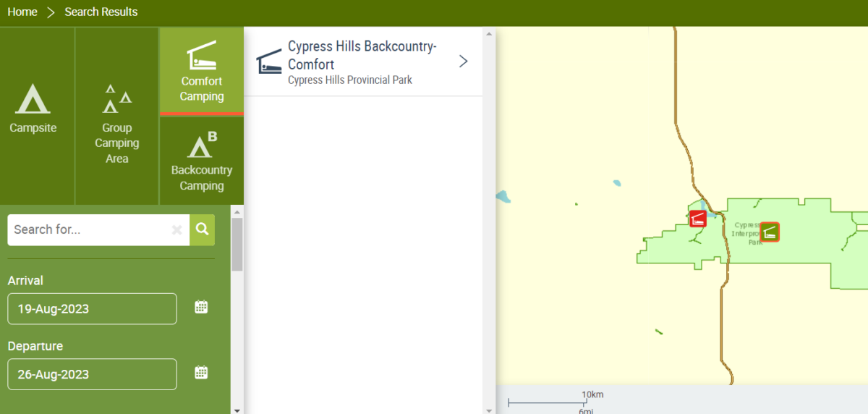Click Search Results breadcrumb link
Viewport: 868px width, 414px height.
coord(101,12)
